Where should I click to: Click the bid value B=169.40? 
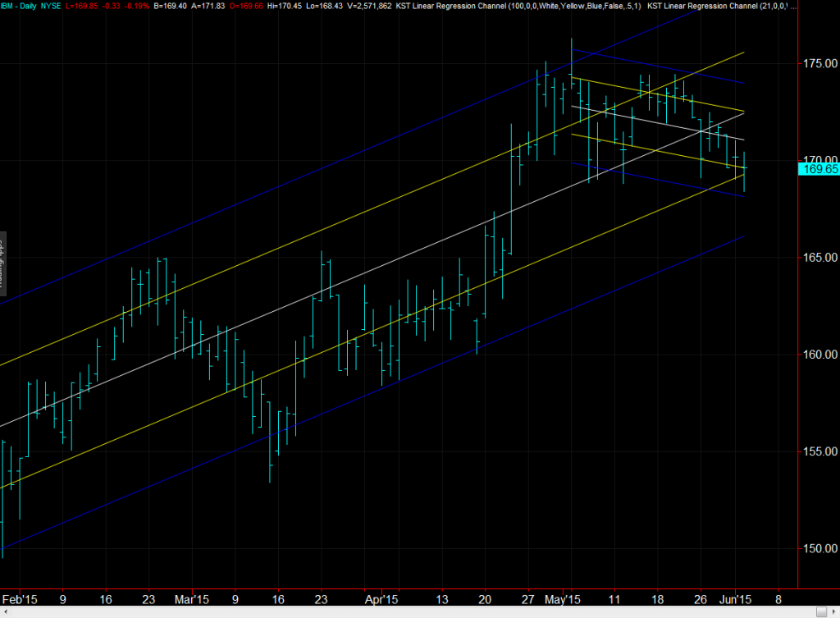[170, 6]
